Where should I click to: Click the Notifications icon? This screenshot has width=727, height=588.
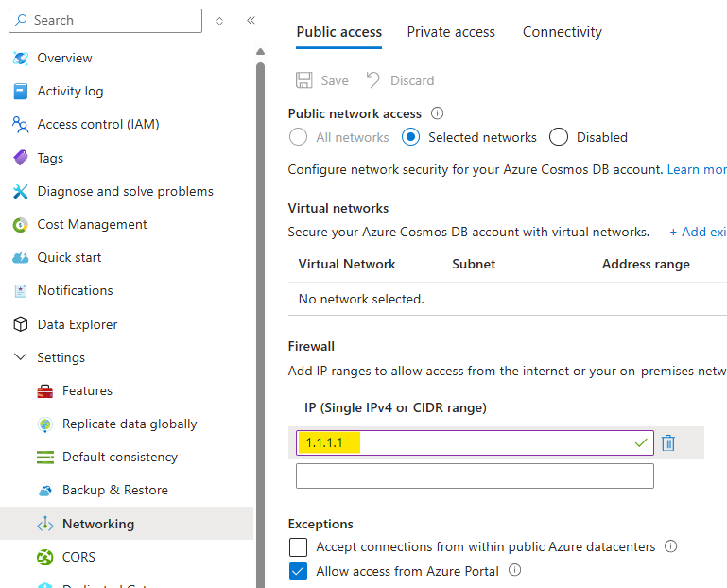(x=21, y=291)
